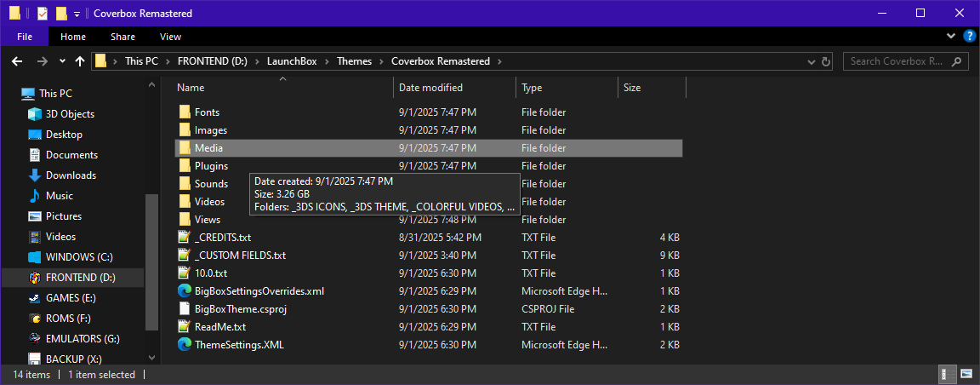The image size is (980, 385).
Task: Click the 8/31/2025 5:42 PM date cell
Action: pos(440,238)
